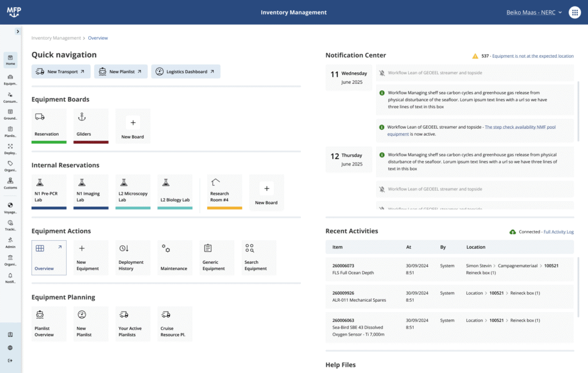Image resolution: width=588 pixels, height=373 pixels.
Task: Collapse the left sidebar with the arrow chevron
Action: pyautogui.click(x=17, y=32)
